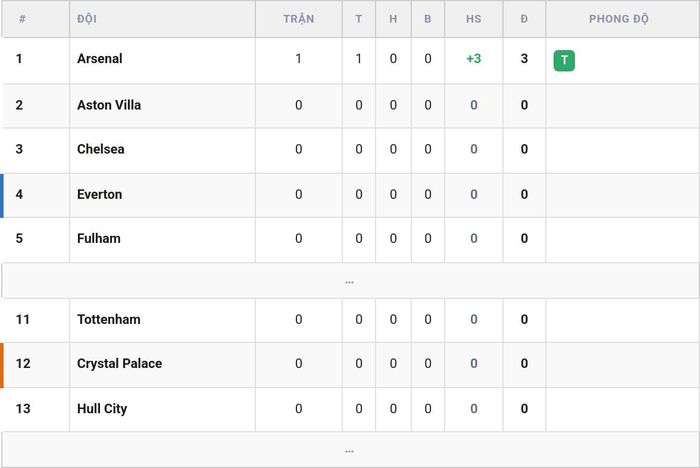Select the Crystal Palace team name
700x468 pixels.
(x=119, y=364)
